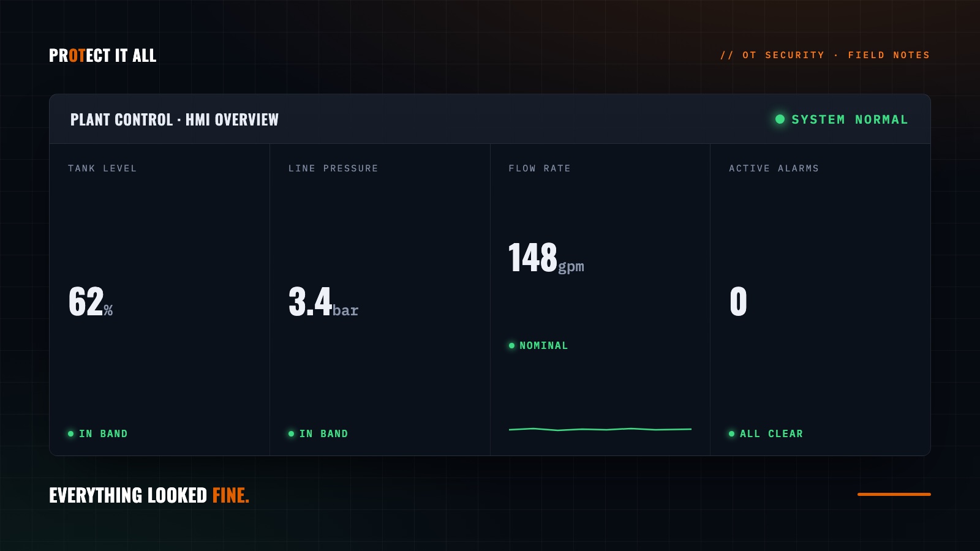
Task: Click the Line Pressure In Band dot
Action: 291,433
